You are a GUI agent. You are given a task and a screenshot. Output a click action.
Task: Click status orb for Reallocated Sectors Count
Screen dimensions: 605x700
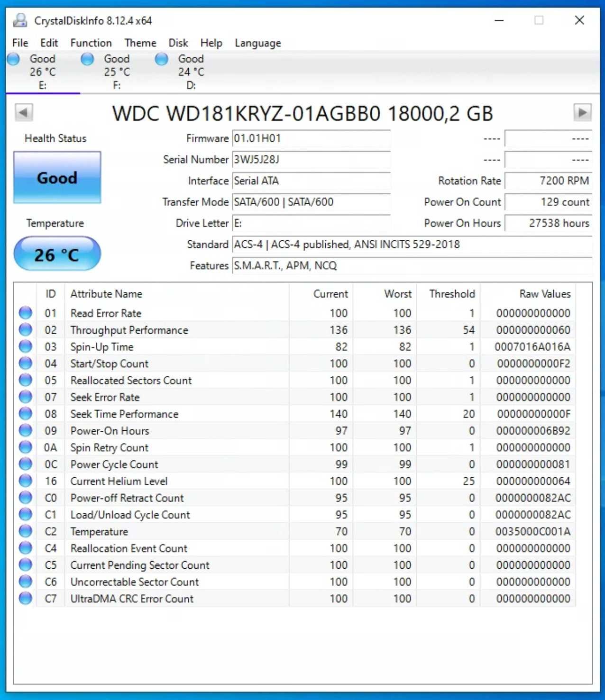[x=25, y=380]
